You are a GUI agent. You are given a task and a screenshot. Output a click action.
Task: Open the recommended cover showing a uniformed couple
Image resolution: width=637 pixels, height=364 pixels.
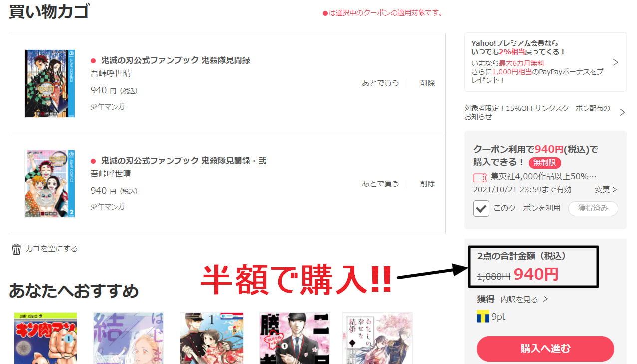pyautogui.click(x=211, y=338)
